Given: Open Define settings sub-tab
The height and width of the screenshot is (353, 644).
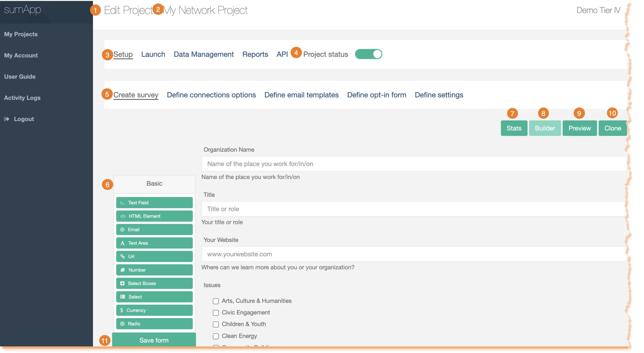Looking at the screenshot, I should point(439,95).
